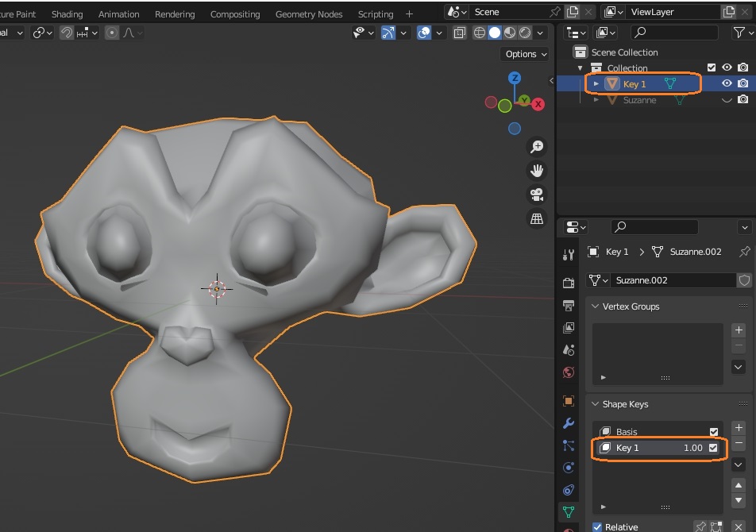Toggle camera view with the camera icon
The height and width of the screenshot is (532, 756).
click(537, 195)
